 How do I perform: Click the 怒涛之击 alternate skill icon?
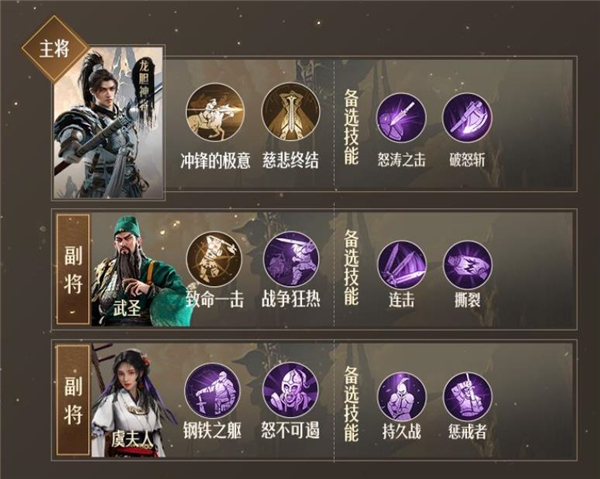click(x=401, y=118)
